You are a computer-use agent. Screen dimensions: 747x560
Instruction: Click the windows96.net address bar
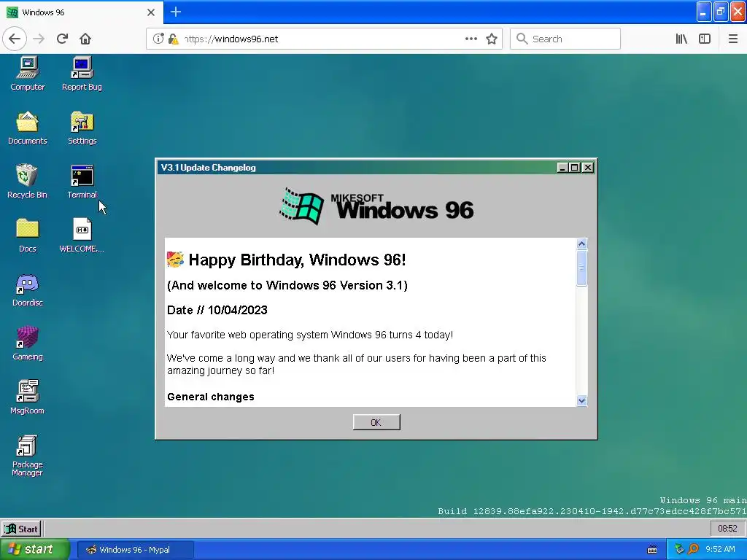(324, 39)
